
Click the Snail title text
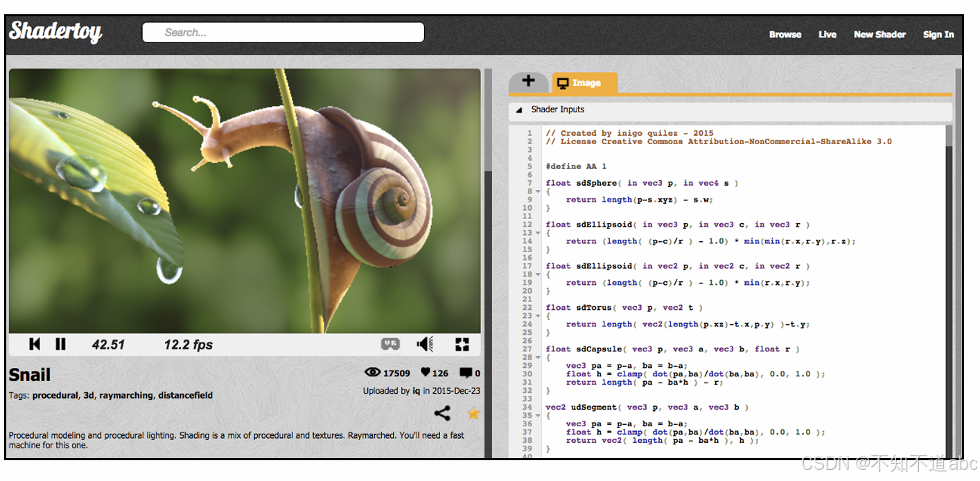pyautogui.click(x=30, y=375)
